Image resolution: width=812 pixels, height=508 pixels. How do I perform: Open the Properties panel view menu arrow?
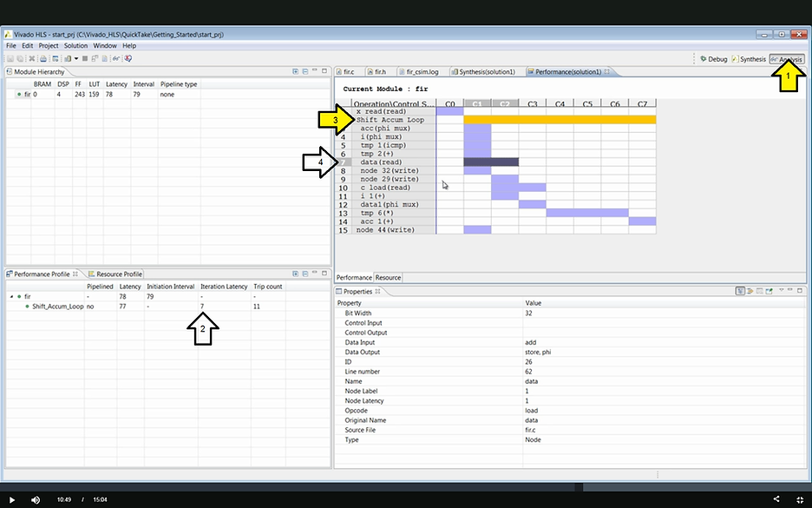click(x=781, y=291)
